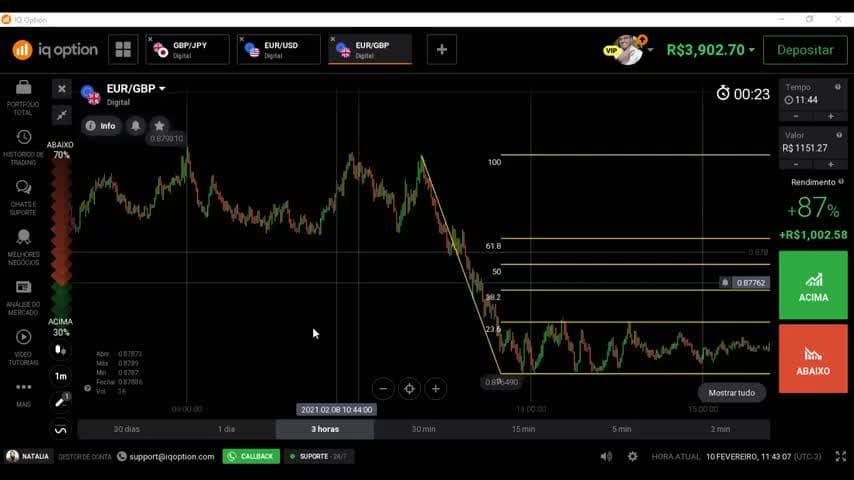The image size is (854, 480).
Task: Decrease Tempo with minus
Action: (x=796, y=117)
